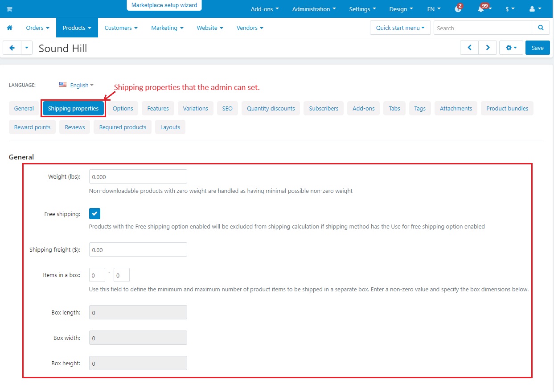The width and height of the screenshot is (554, 392).
Task: Save the product
Action: [538, 48]
